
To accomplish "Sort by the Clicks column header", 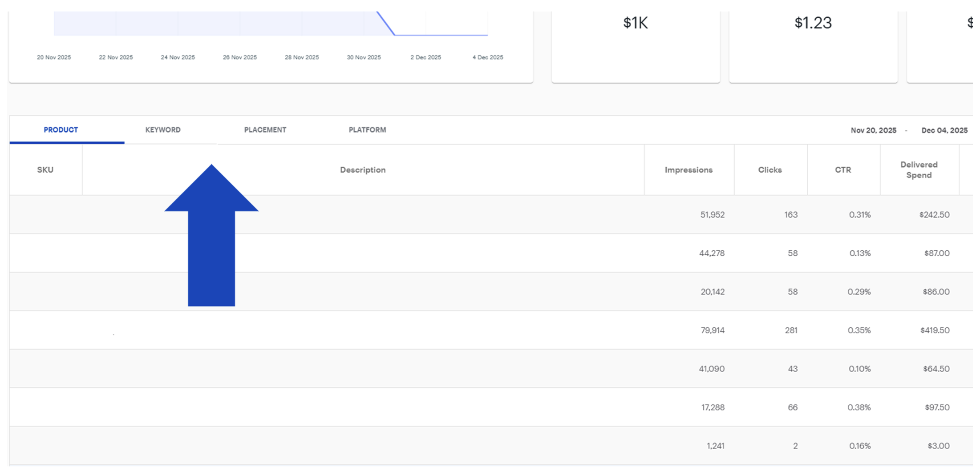I will 769,170.
